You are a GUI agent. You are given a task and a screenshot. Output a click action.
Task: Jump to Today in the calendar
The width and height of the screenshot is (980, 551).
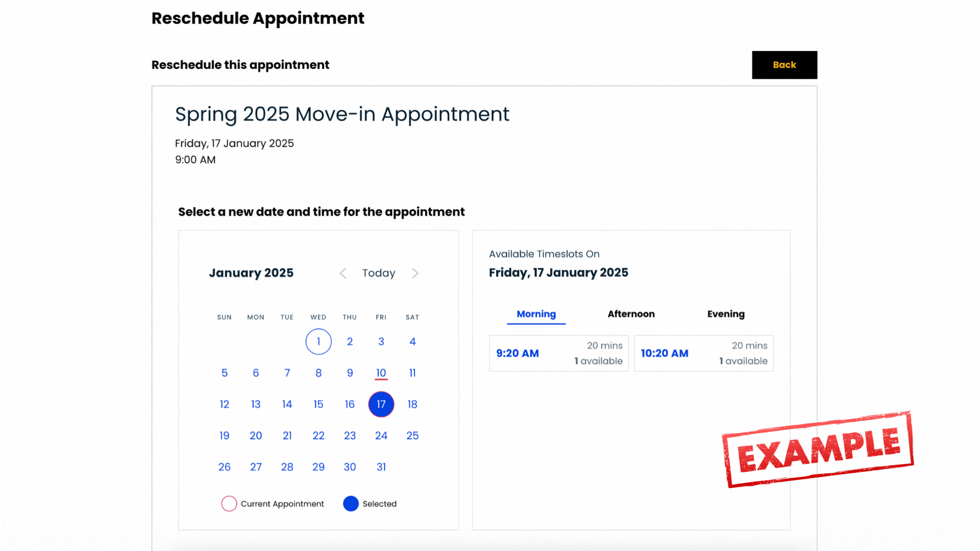379,273
